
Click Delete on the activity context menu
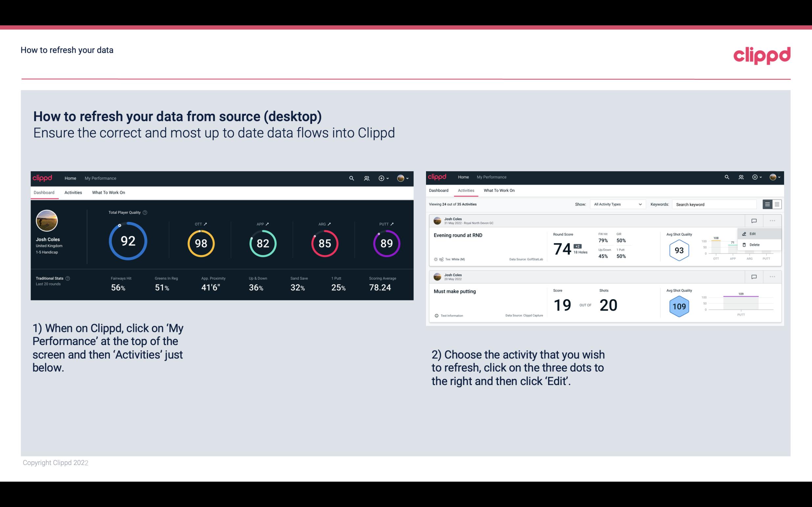[755, 245]
